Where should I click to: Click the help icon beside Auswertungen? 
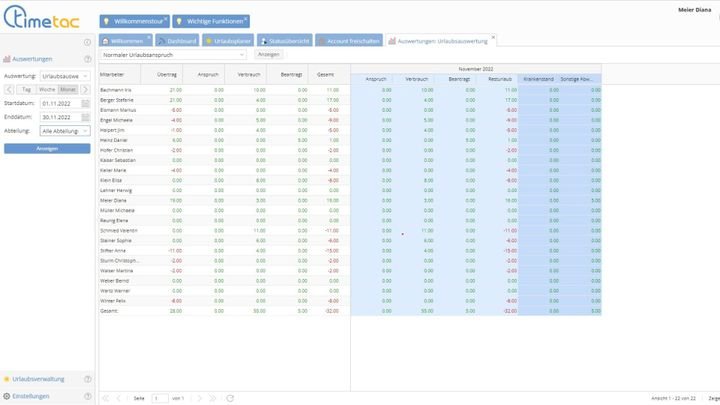point(88,59)
